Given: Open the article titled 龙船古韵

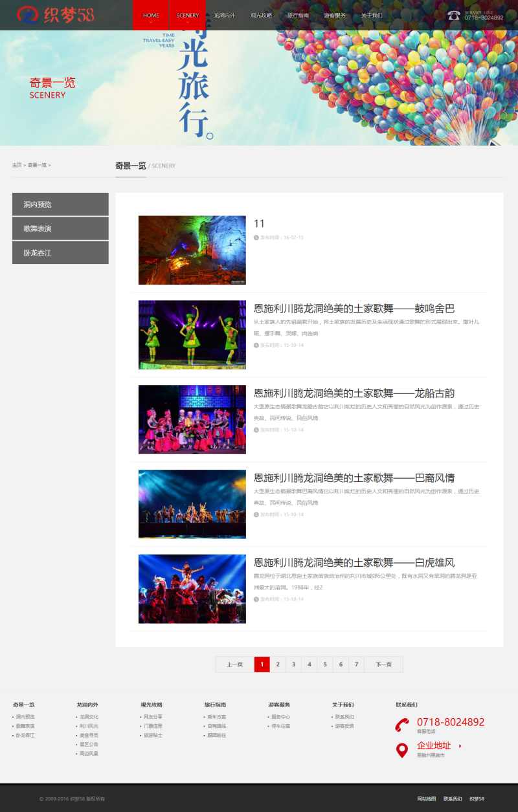Looking at the screenshot, I should pyautogui.click(x=354, y=393).
